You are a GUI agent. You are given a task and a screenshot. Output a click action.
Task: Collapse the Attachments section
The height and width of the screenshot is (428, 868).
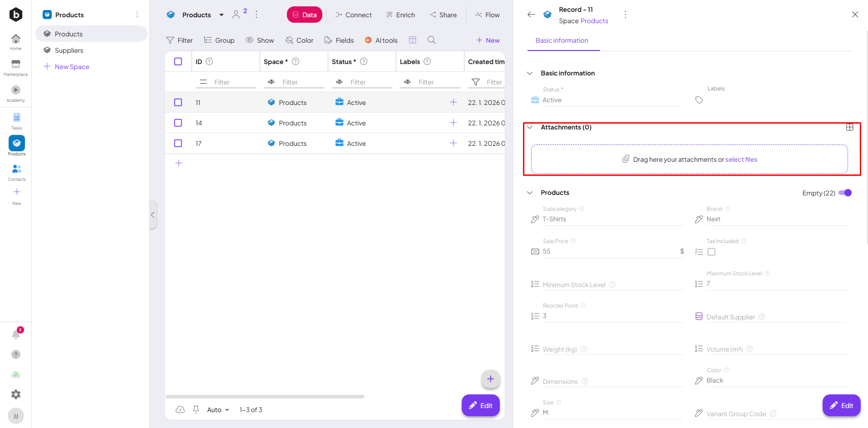click(530, 127)
